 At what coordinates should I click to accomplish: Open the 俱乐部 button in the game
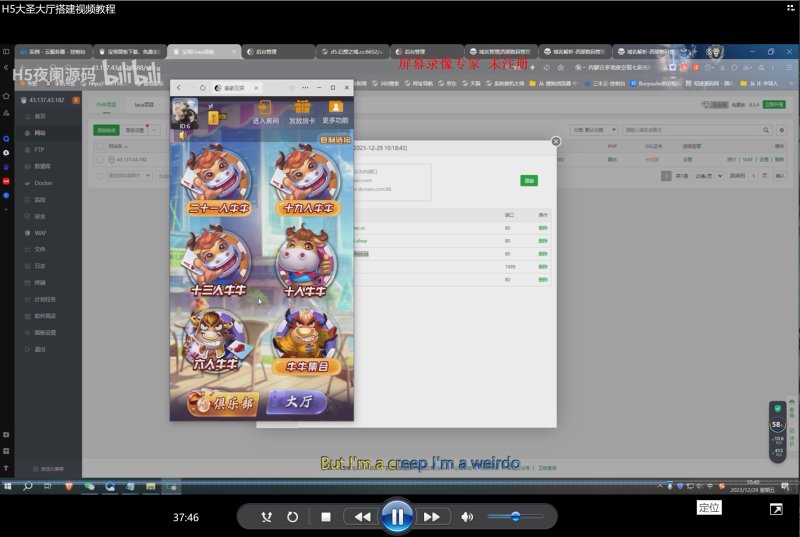[x=224, y=402]
